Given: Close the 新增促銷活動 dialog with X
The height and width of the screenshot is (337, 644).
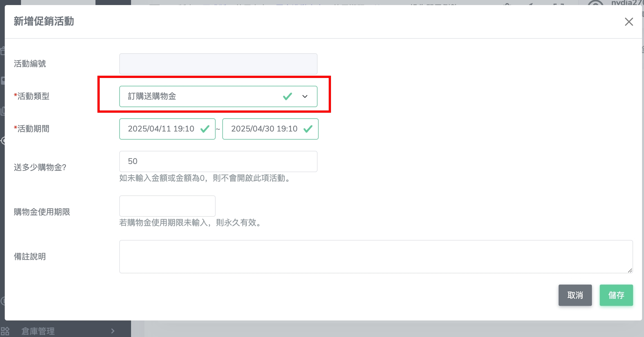Looking at the screenshot, I should pyautogui.click(x=629, y=22).
